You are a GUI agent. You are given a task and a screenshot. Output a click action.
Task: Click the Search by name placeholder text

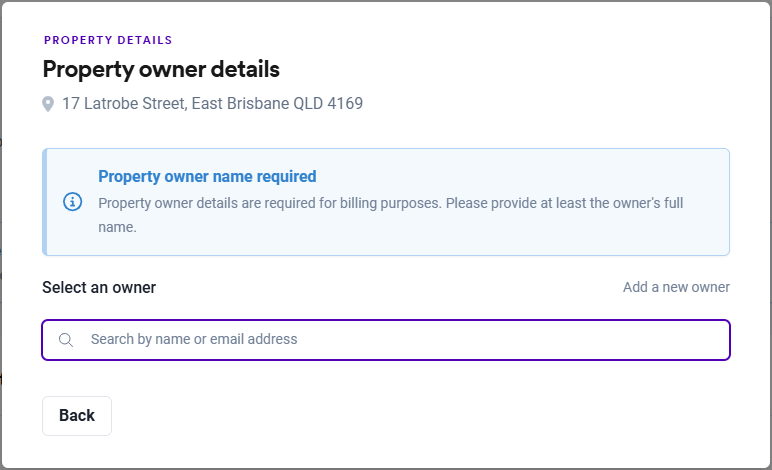(x=194, y=340)
